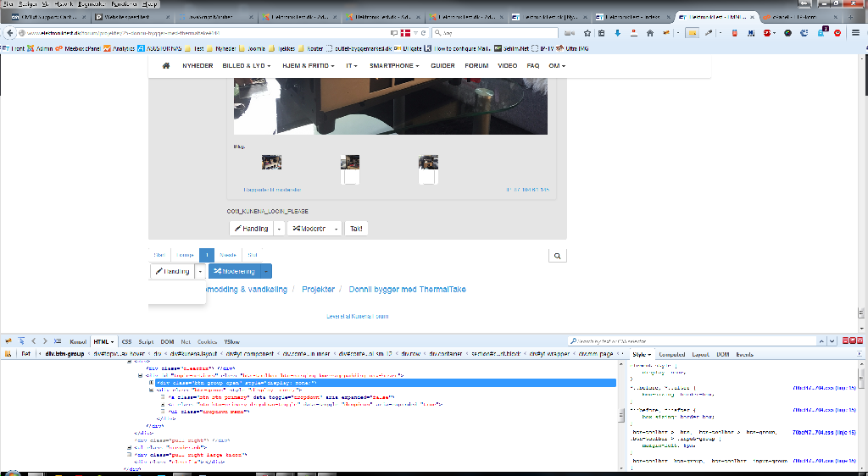Click Firebug search by text input
Image resolution: width=868 pixels, height=476 pixels.
pos(692,341)
